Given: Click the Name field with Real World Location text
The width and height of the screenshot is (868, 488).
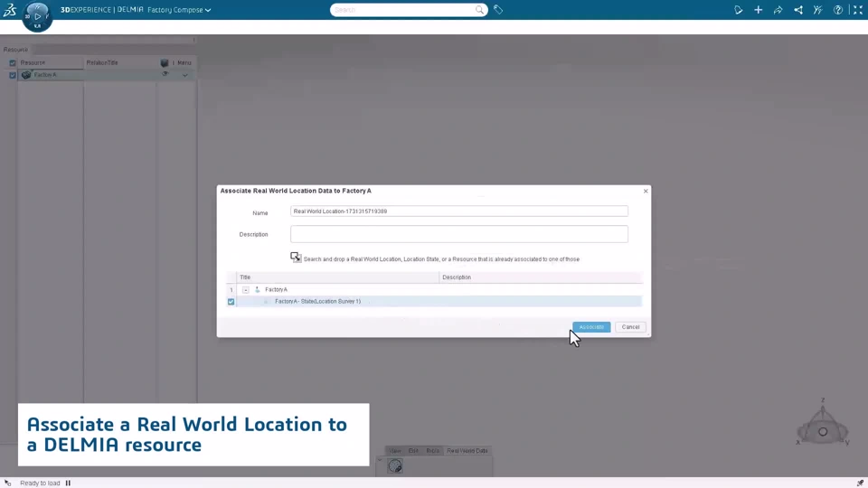Looking at the screenshot, I should 459,211.
